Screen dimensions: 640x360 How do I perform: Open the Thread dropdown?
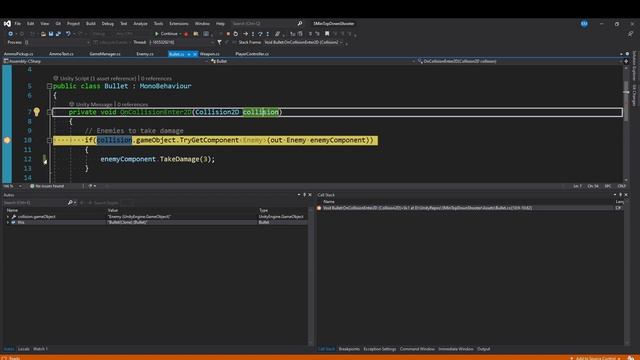pos(182,42)
